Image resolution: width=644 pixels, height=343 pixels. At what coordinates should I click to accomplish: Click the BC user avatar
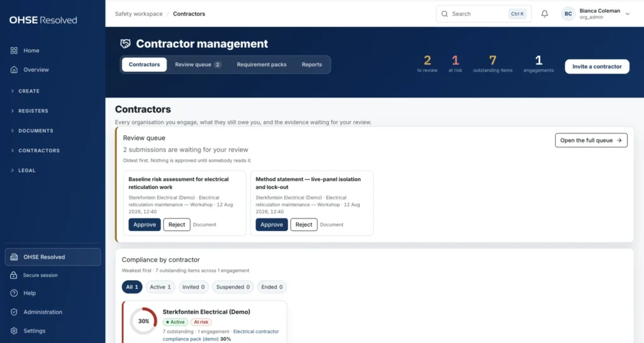[x=568, y=14]
